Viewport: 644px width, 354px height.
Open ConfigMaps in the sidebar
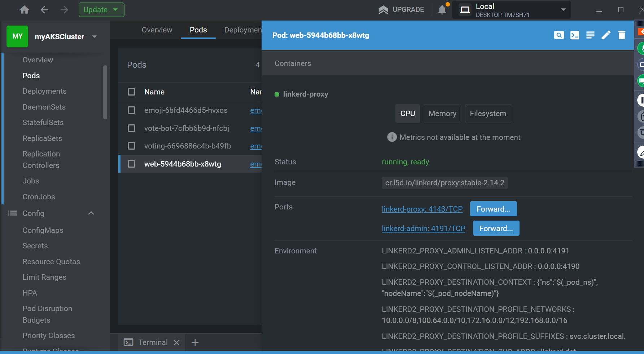[x=43, y=230]
